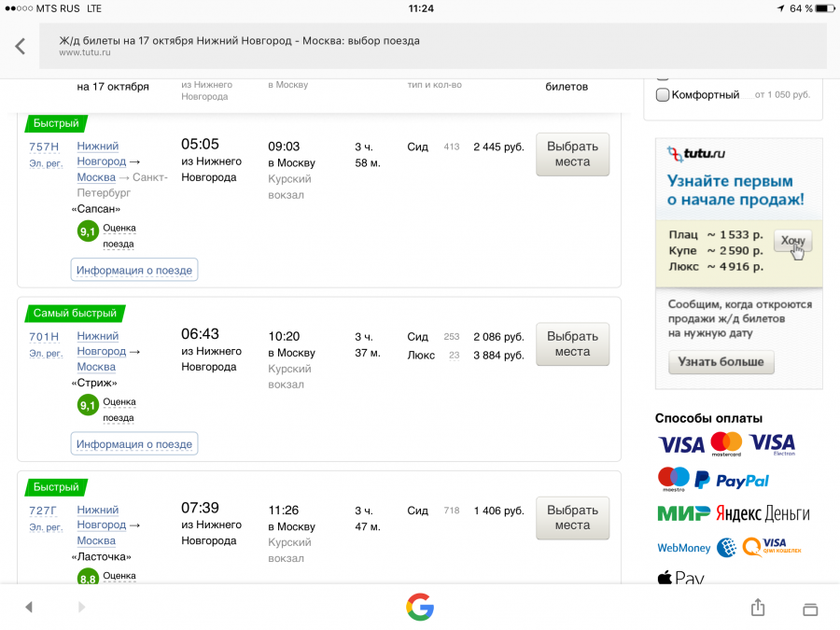Click the Узнать больше button
Image resolution: width=840 pixels, height=630 pixels.
721,361
